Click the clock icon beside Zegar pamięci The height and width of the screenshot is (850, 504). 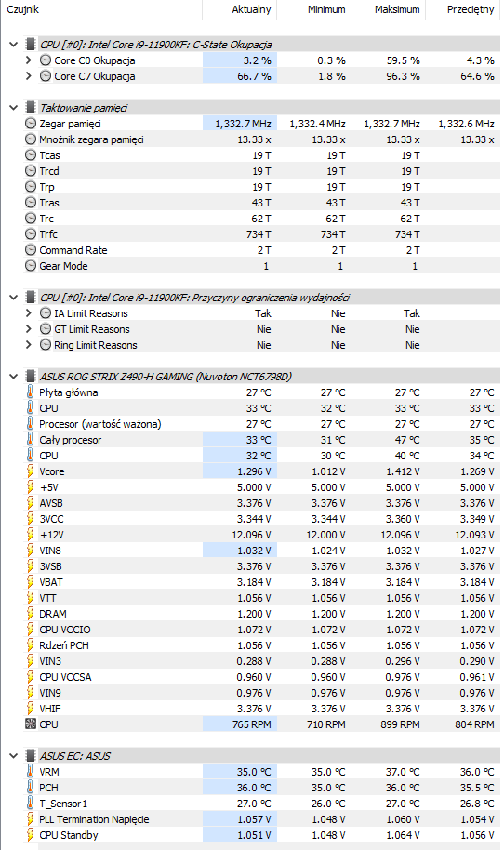tap(31, 124)
